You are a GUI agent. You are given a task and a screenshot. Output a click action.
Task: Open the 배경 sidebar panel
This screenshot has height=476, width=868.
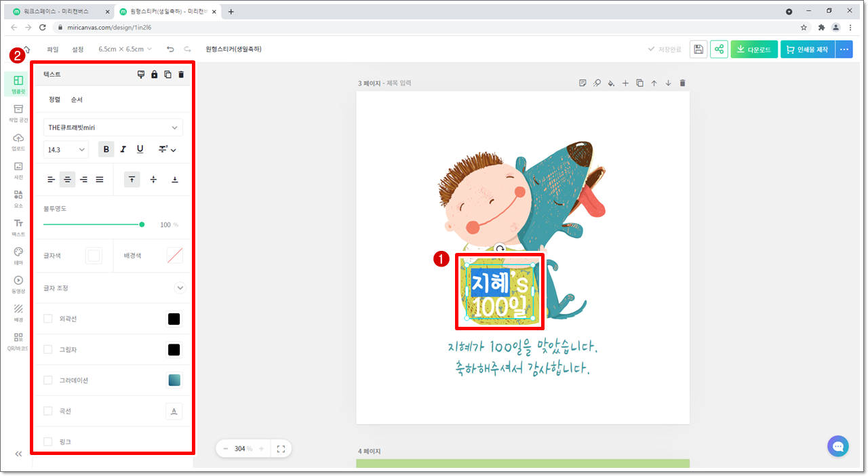(x=18, y=313)
